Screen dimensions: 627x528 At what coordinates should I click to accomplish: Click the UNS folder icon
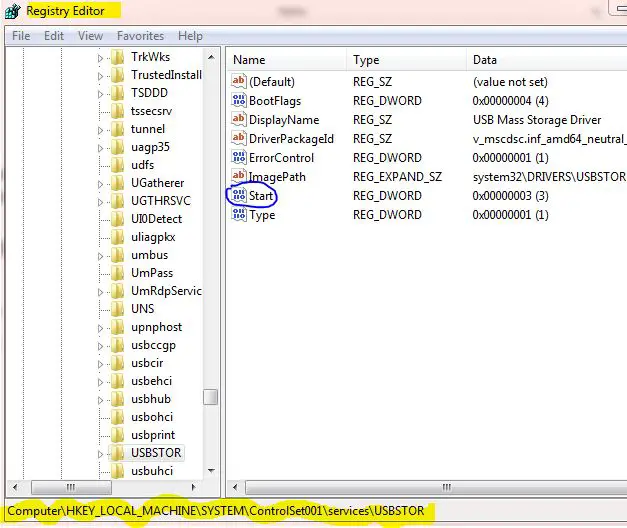[118, 309]
